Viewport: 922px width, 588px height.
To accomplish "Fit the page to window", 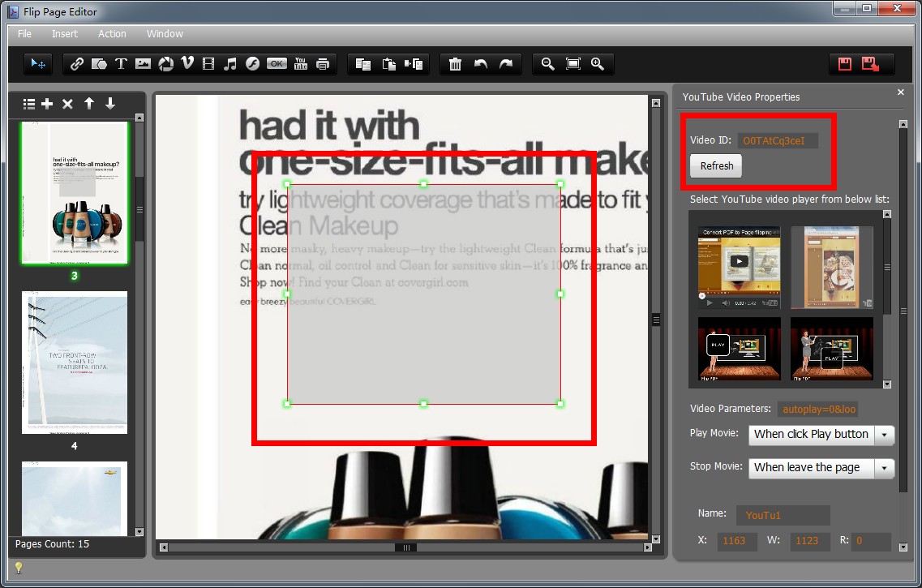I will [572, 63].
